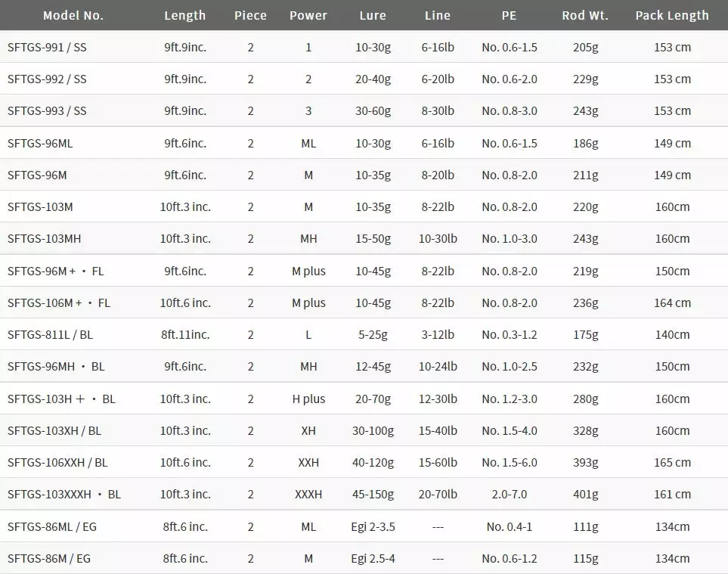Click the Lure column header

(373, 15)
